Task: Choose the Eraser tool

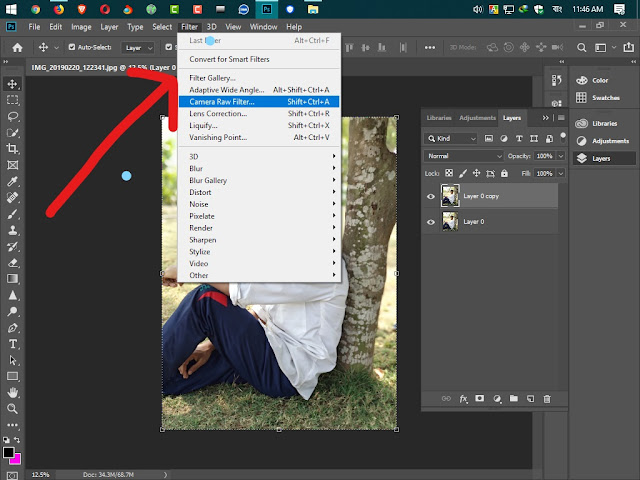Action: coord(13,262)
